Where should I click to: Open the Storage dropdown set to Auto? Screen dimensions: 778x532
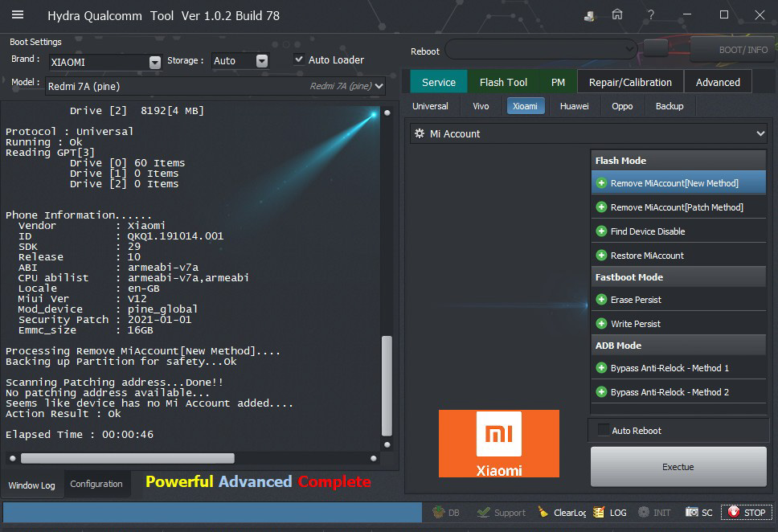(x=261, y=61)
